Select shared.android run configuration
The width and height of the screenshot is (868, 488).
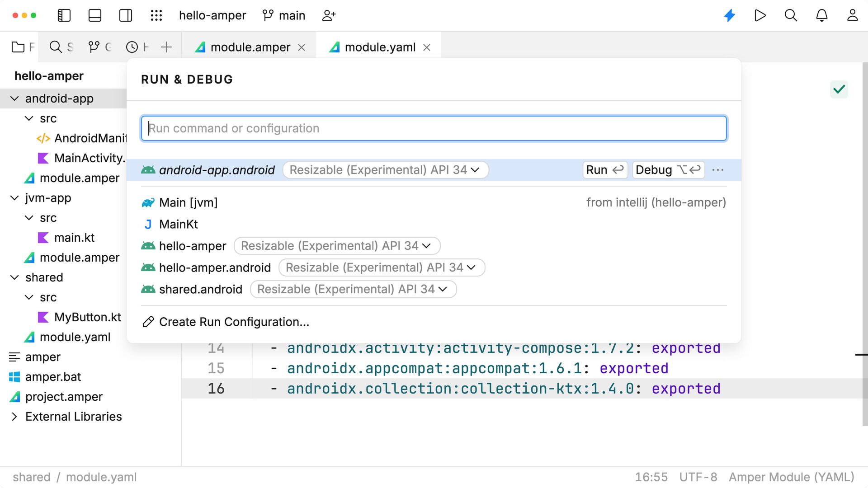[192, 289]
